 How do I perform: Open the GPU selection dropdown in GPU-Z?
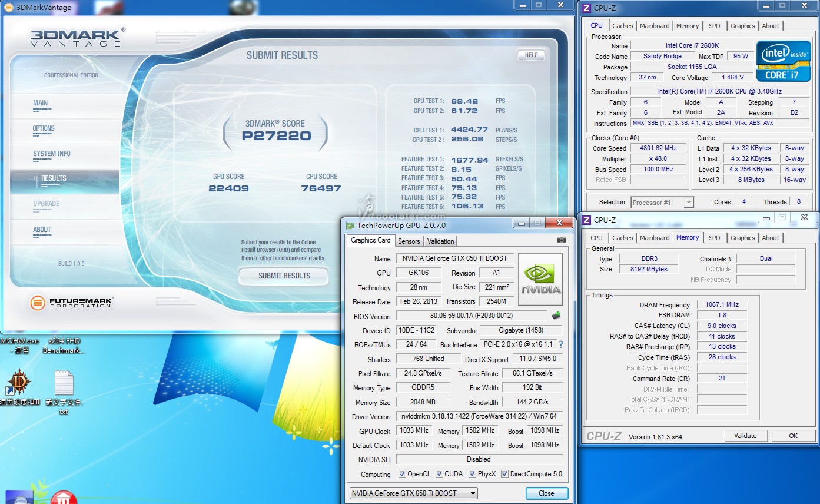413,493
